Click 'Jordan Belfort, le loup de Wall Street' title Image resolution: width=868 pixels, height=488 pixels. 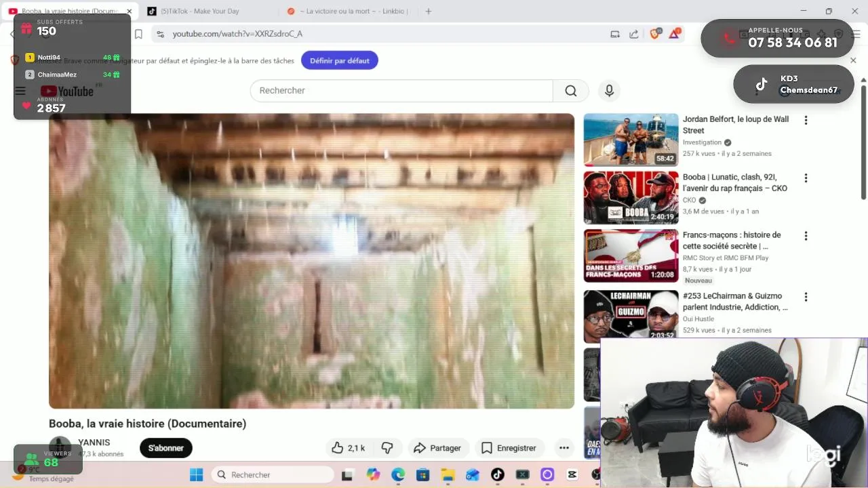point(736,125)
